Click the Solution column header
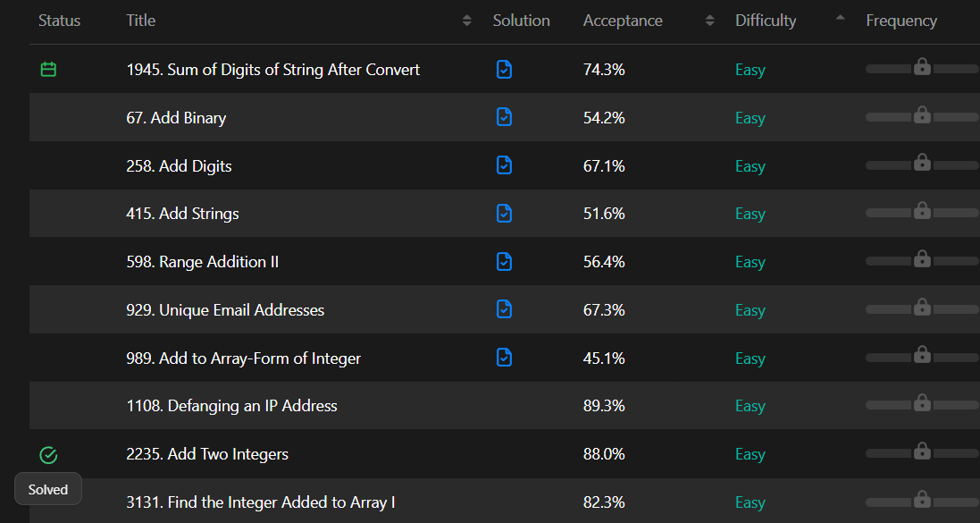Image resolution: width=980 pixels, height=523 pixels. click(521, 21)
